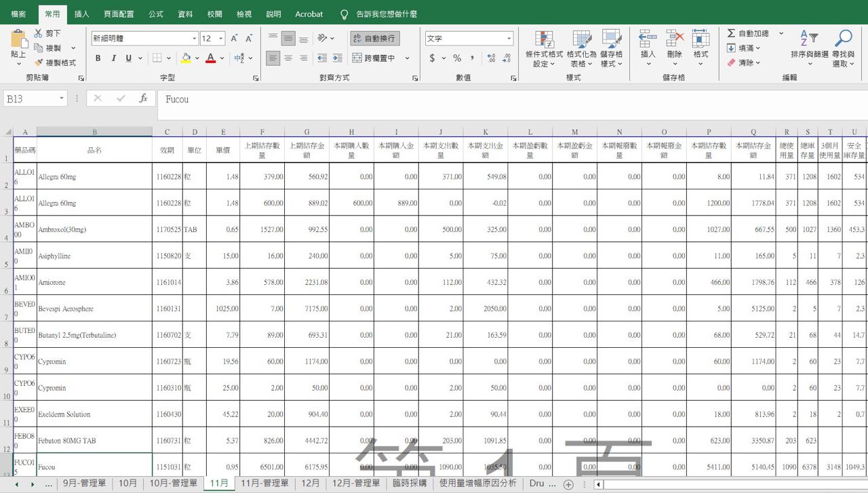Click the formula bar showing Fucou

pyautogui.click(x=475, y=99)
